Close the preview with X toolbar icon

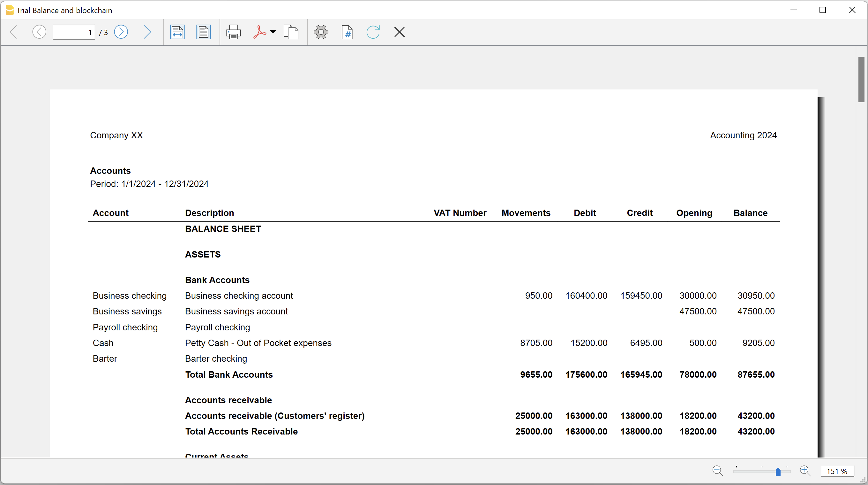tap(399, 32)
